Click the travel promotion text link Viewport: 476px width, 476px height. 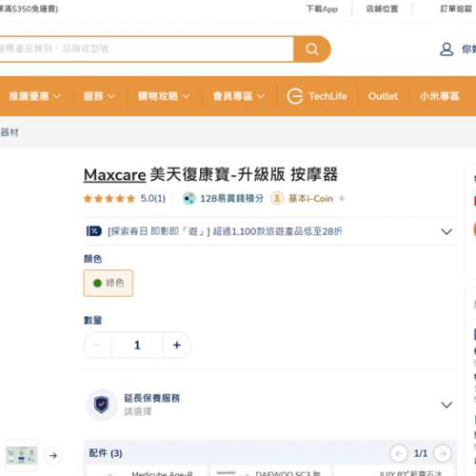[x=225, y=231]
